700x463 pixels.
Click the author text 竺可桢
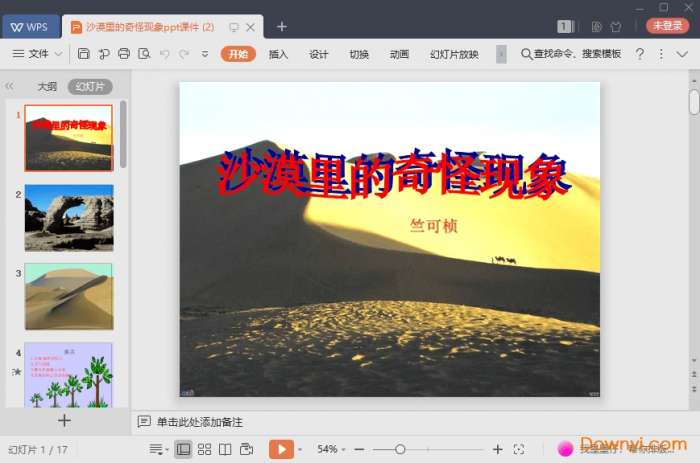[x=433, y=226]
